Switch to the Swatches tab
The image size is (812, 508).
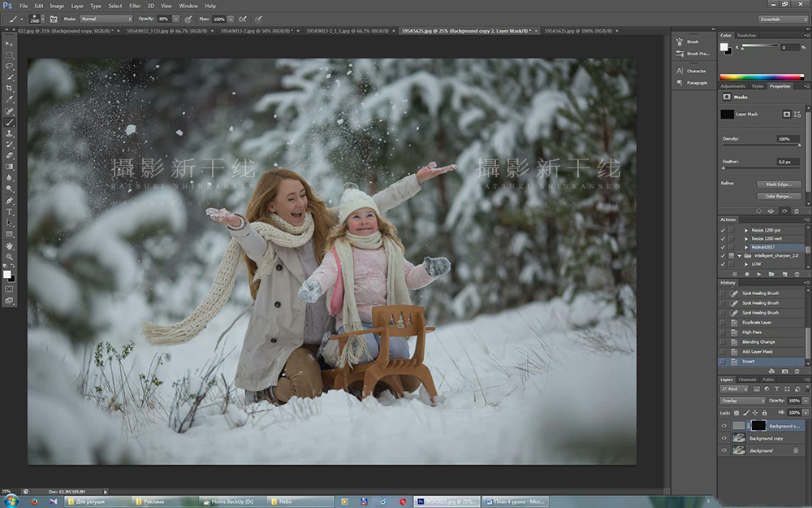click(747, 35)
